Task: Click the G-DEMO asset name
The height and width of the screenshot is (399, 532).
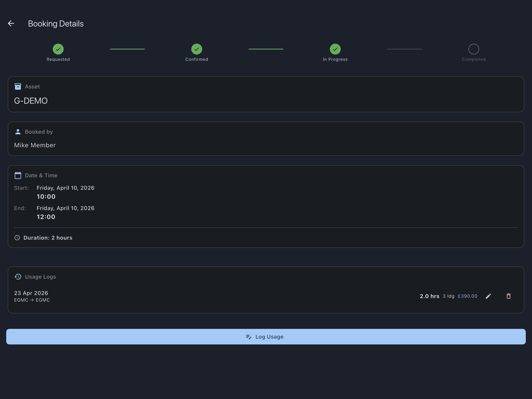Action: (x=31, y=101)
